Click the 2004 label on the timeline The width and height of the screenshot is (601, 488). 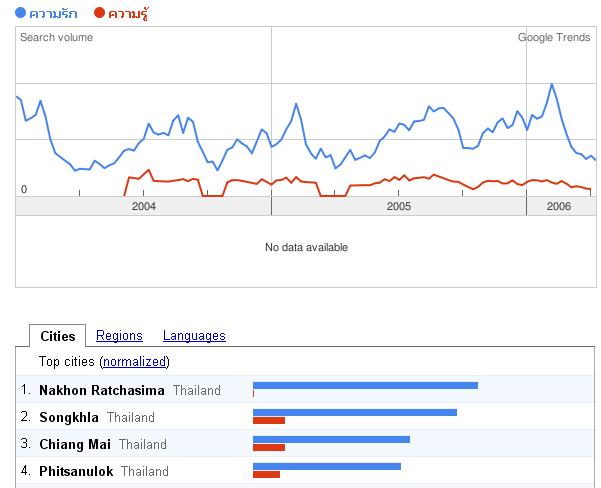[x=144, y=206]
